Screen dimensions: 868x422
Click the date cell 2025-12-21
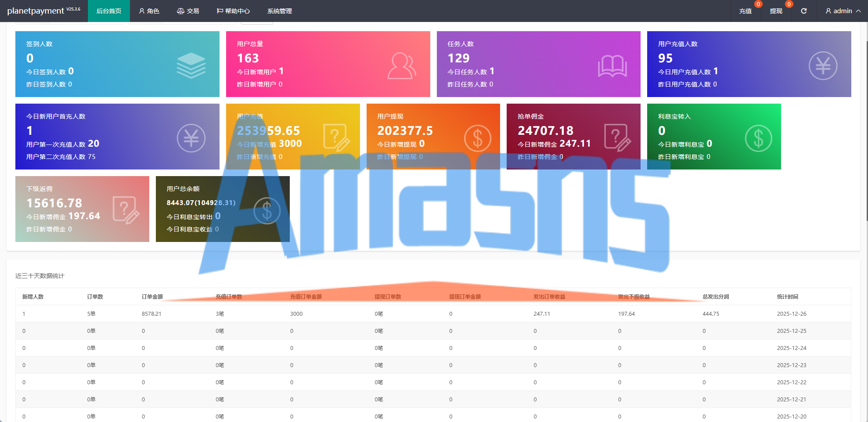(792, 400)
